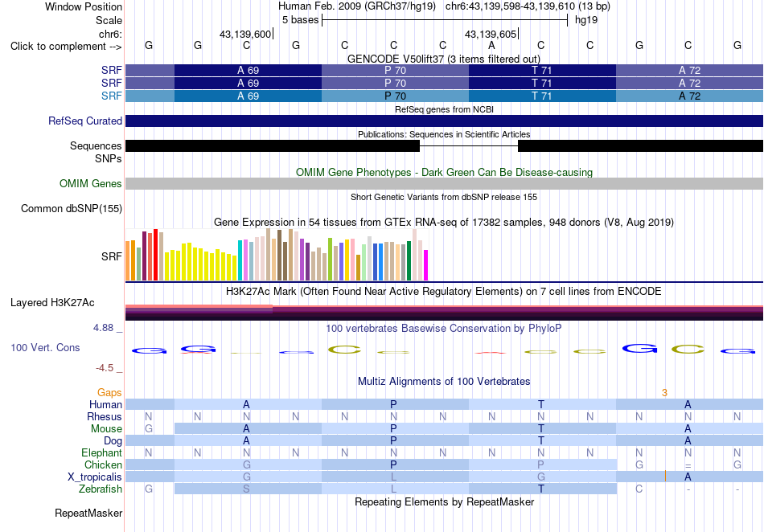Viewport: 764px width, 532px height.
Task: Click the GENCODE V50lift37 track title
Action: click(444, 59)
